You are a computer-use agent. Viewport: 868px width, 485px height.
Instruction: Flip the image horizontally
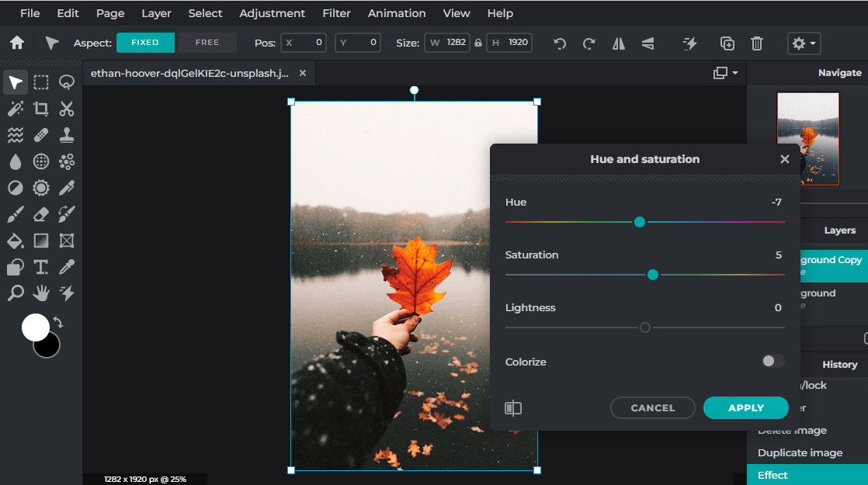(x=618, y=43)
